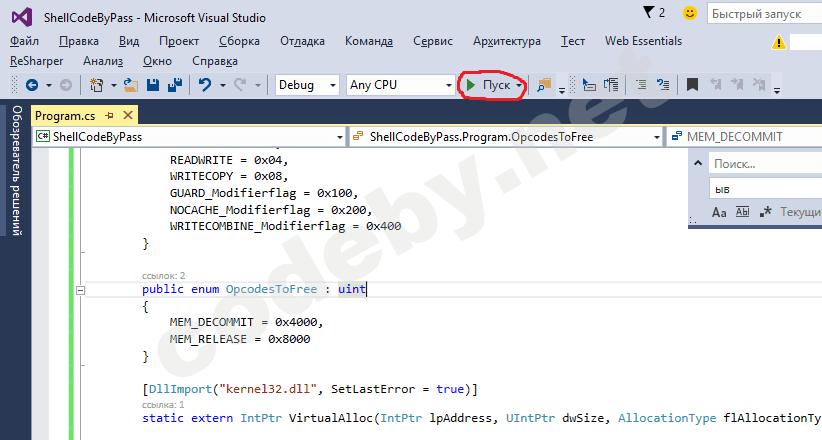Expand replace mode toggle in find panel

point(698,163)
